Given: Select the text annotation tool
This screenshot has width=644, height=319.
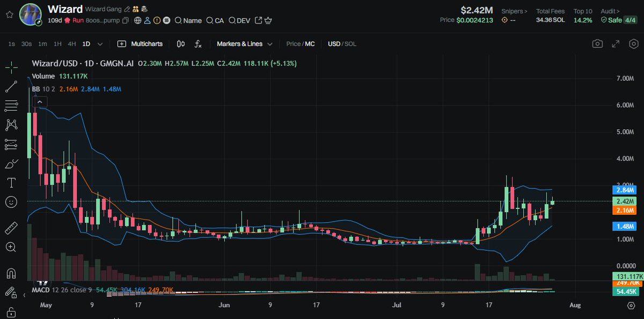Looking at the screenshot, I should click(11, 183).
